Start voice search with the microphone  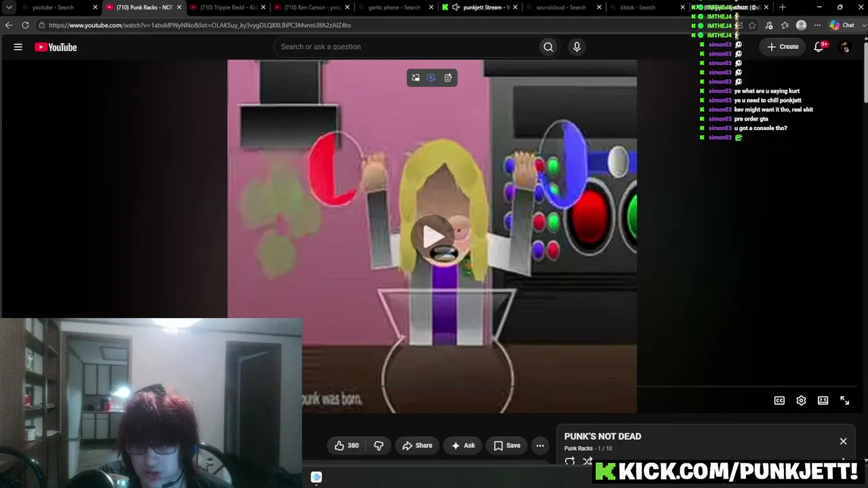click(x=577, y=47)
